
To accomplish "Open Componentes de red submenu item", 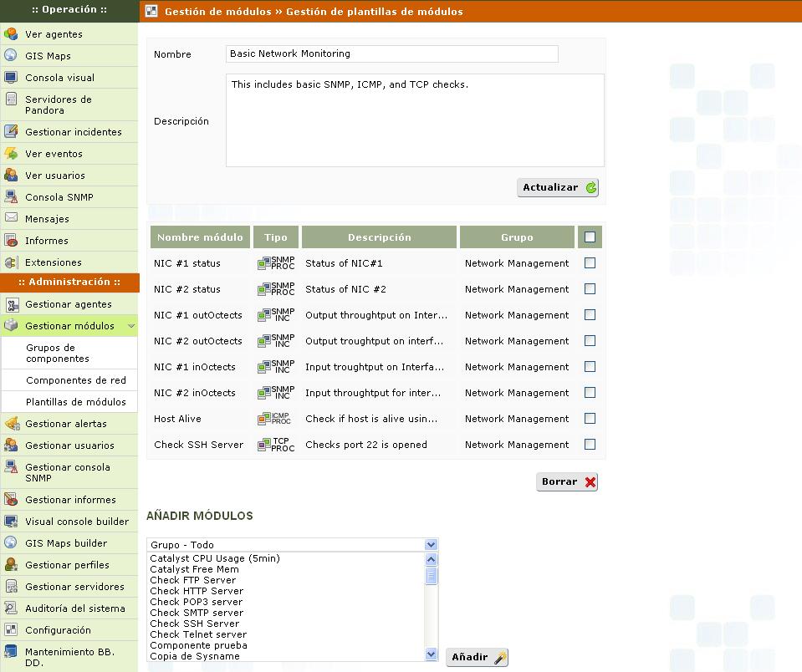I will pyautogui.click(x=75, y=380).
